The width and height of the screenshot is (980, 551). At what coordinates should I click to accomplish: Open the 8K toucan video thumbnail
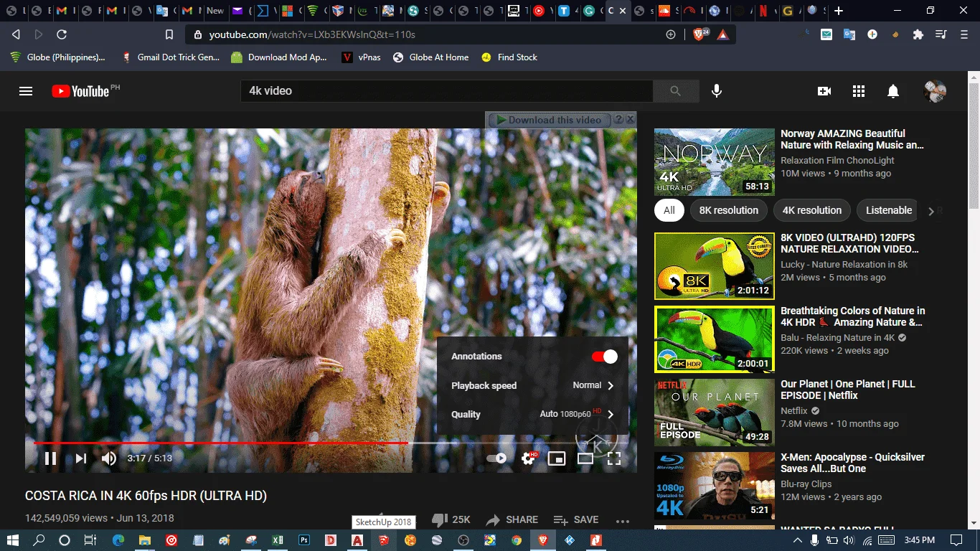[x=715, y=266]
